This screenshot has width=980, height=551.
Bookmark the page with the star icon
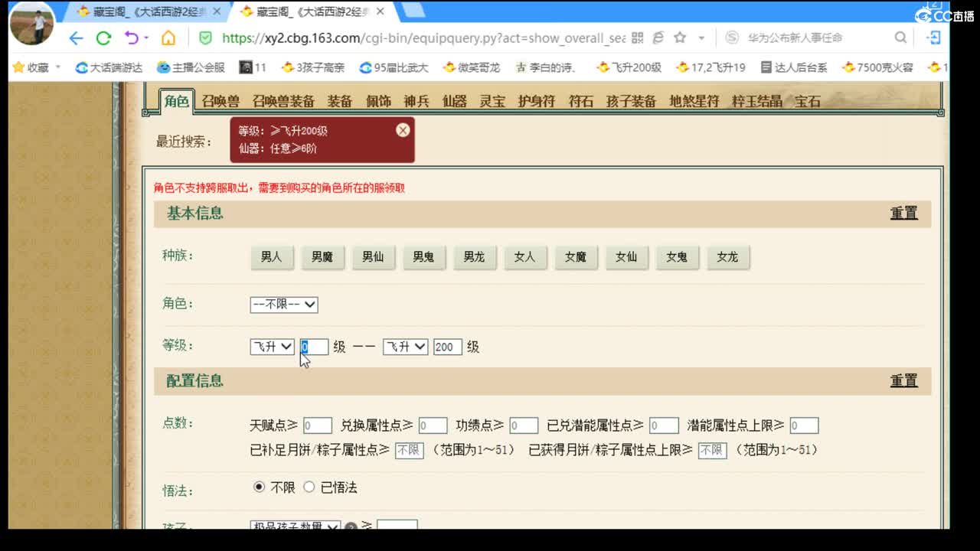tap(680, 37)
